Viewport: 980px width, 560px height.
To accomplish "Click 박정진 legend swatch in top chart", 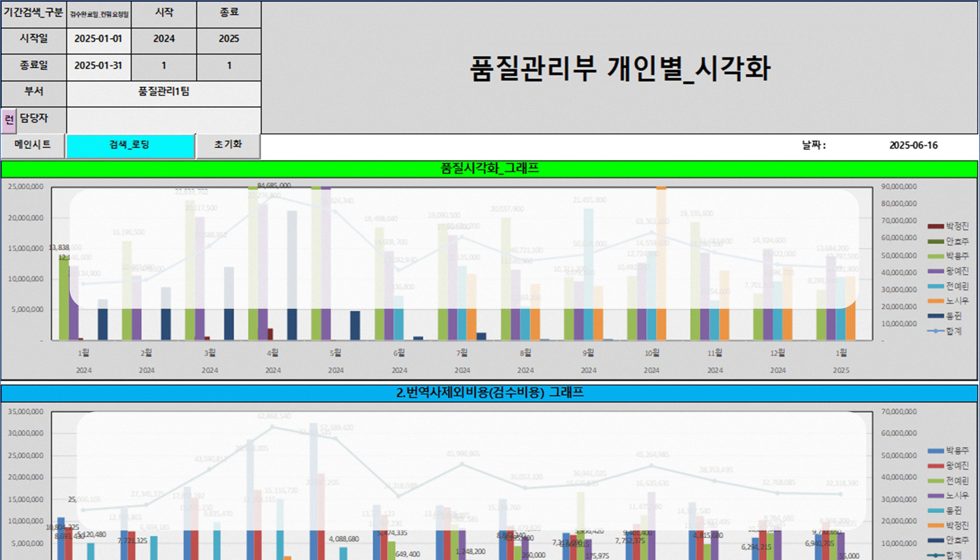I will pos(935,227).
